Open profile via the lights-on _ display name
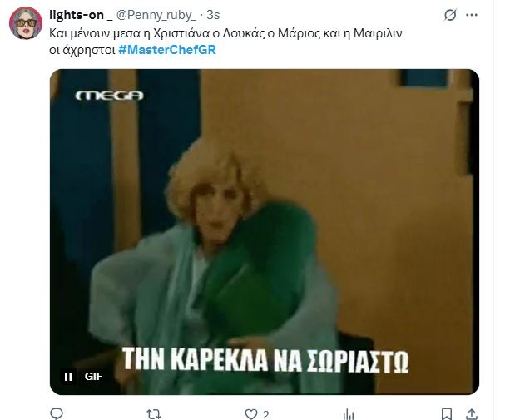Screen dimensions: 510x420 point(81,15)
